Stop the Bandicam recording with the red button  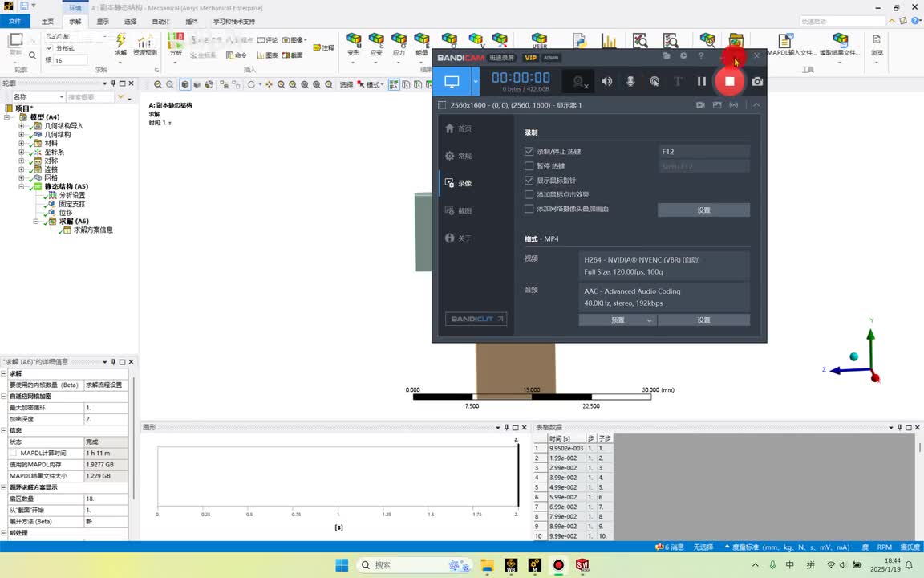pos(730,81)
